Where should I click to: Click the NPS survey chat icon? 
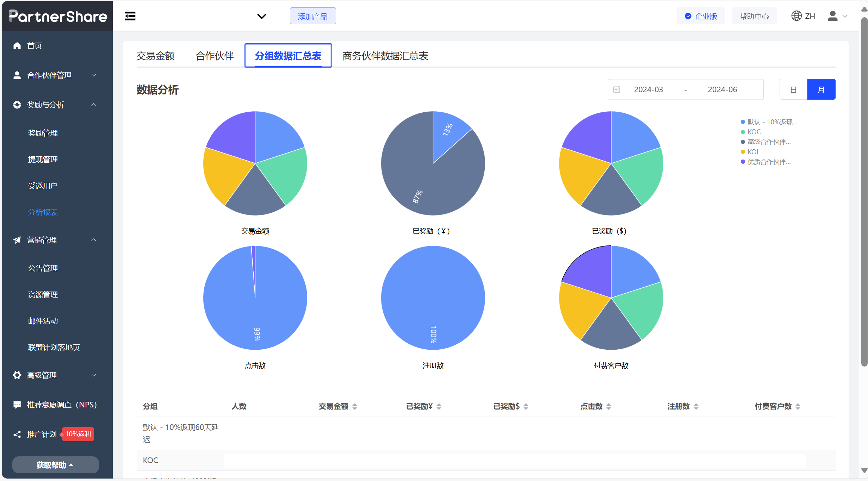[17, 405]
